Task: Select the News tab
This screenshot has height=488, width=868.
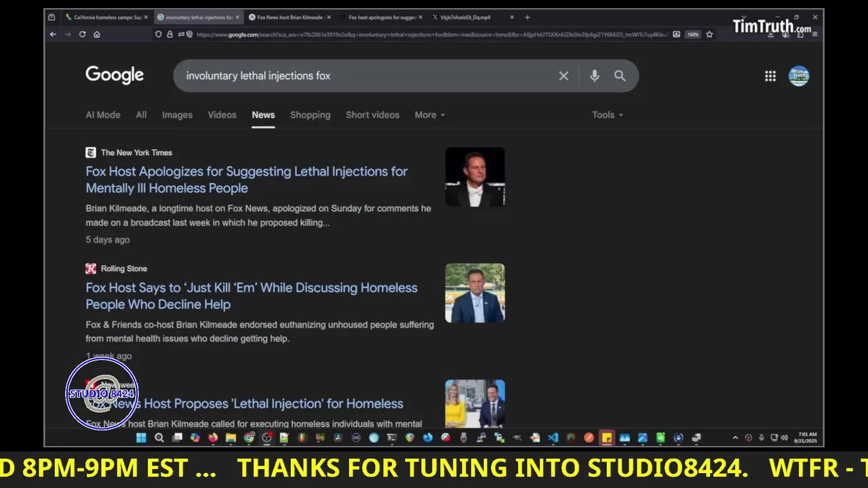Action: (x=263, y=115)
